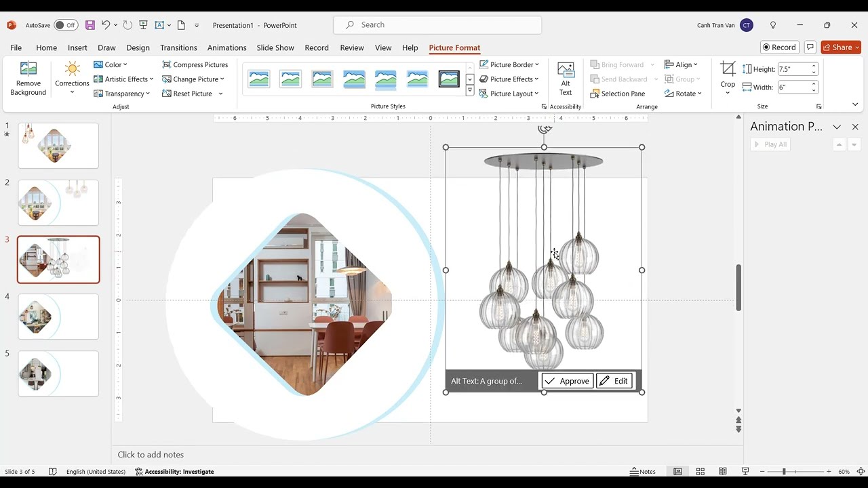Switch to the Animations tab

(x=226, y=47)
